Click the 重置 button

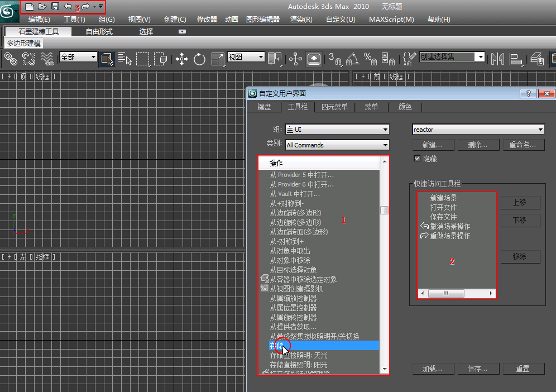(524, 369)
